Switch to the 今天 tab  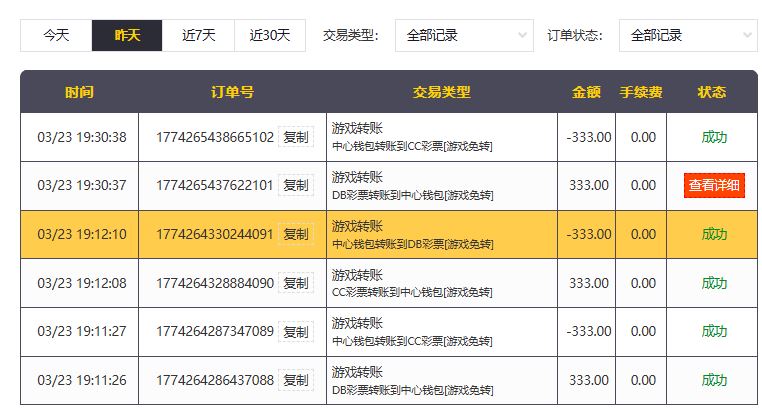tap(56, 35)
